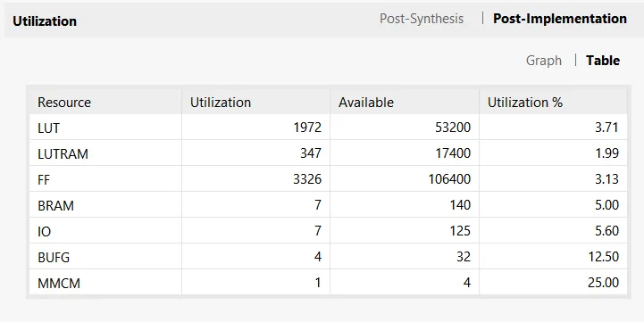Click the BRAM percentage 5.00

pyautogui.click(x=606, y=205)
